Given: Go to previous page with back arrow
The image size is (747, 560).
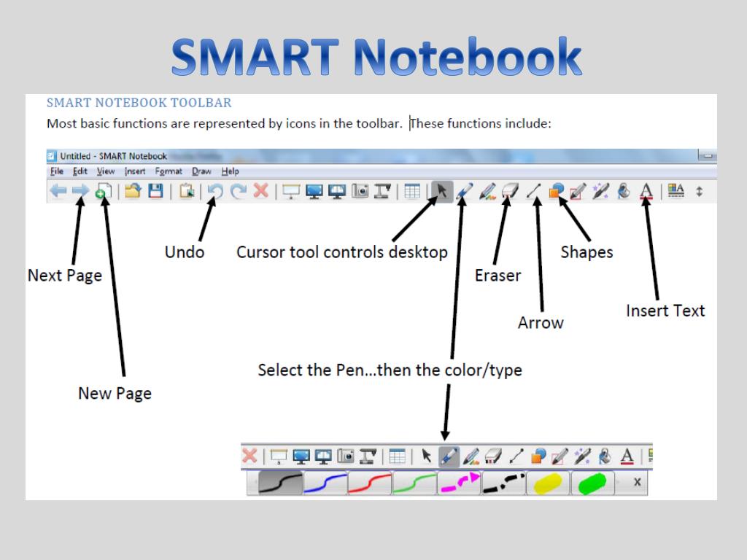Looking at the screenshot, I should coord(58,191).
